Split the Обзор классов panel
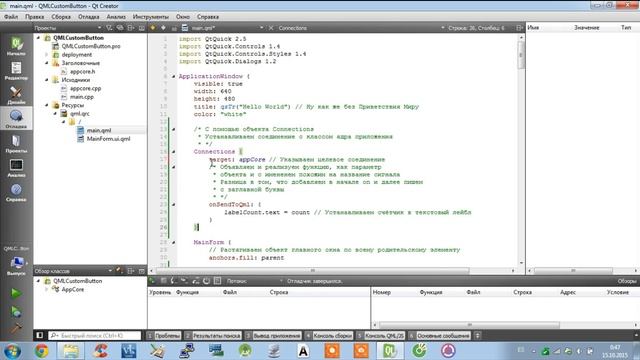The image size is (640, 360). point(131,271)
